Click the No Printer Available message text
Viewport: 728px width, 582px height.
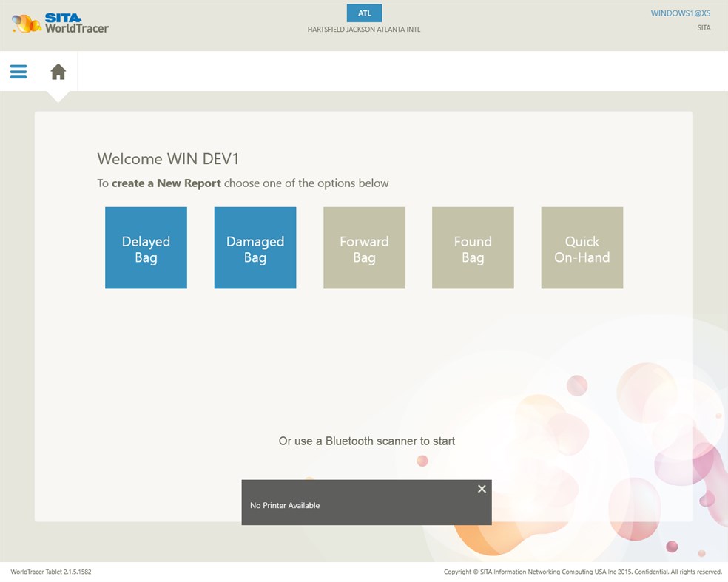tap(285, 505)
